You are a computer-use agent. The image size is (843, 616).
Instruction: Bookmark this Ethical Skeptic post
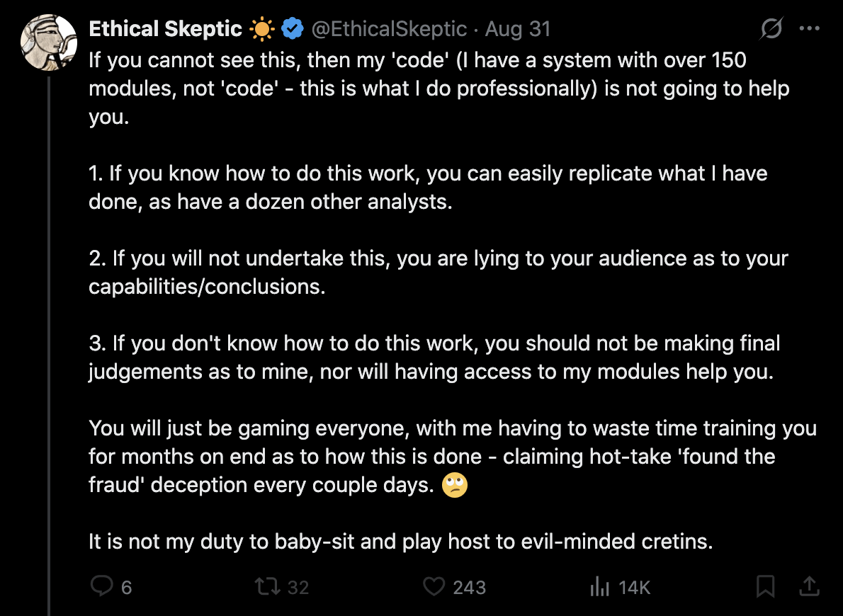pos(765,586)
